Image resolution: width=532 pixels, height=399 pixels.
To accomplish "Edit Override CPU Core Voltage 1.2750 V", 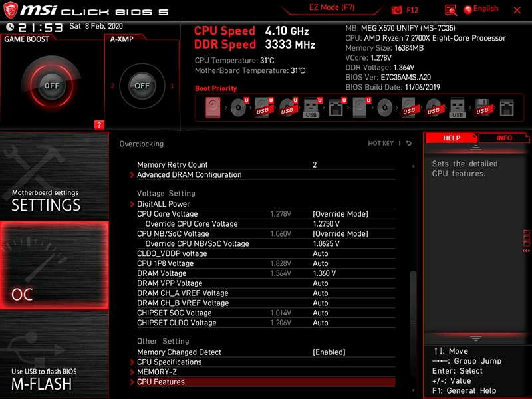I will click(326, 223).
